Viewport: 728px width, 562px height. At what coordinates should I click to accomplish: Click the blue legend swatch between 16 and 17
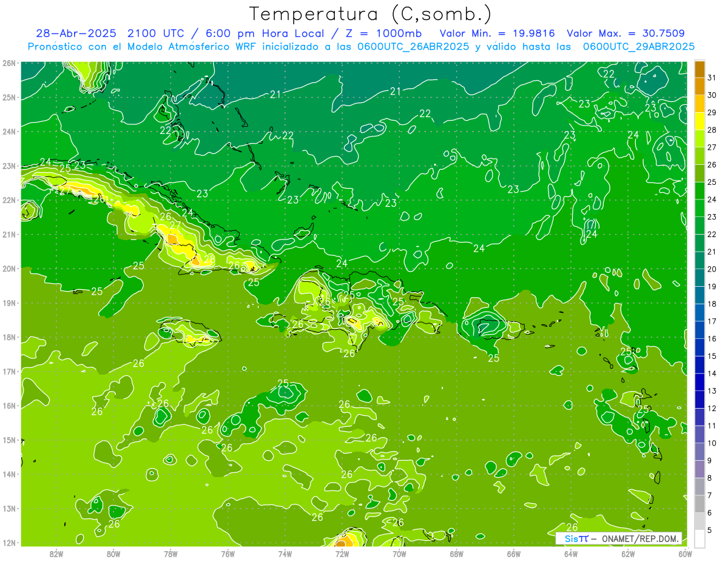point(699,330)
